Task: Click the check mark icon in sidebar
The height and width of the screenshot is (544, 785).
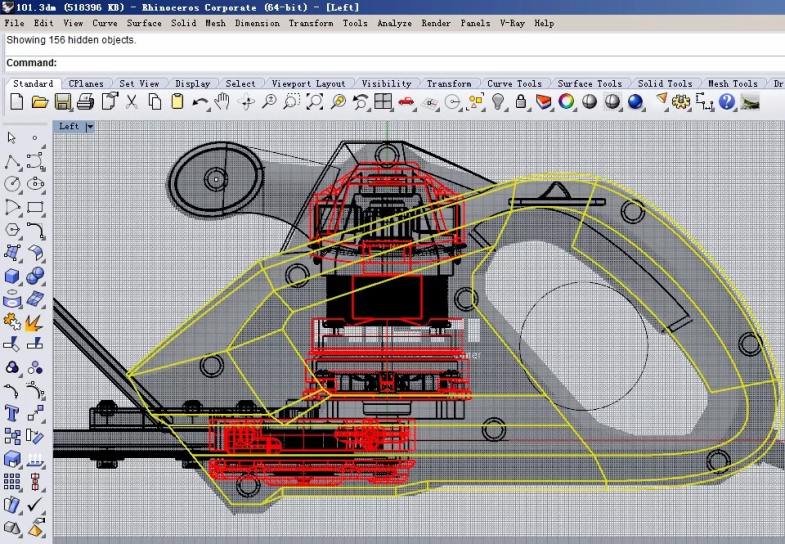Action: [35, 505]
